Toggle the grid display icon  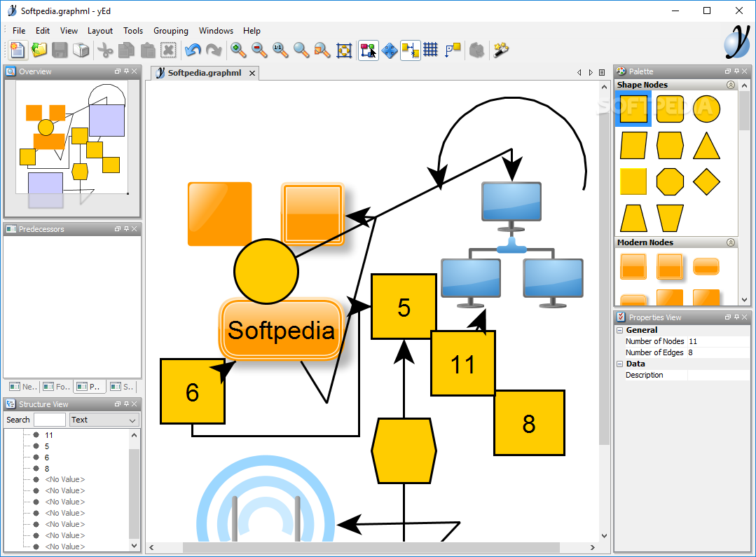[x=431, y=50]
